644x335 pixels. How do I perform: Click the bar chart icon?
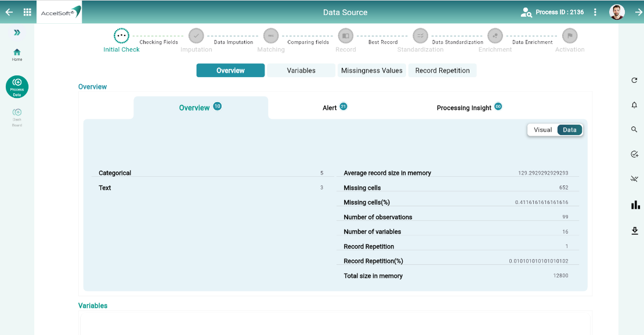[635, 205]
